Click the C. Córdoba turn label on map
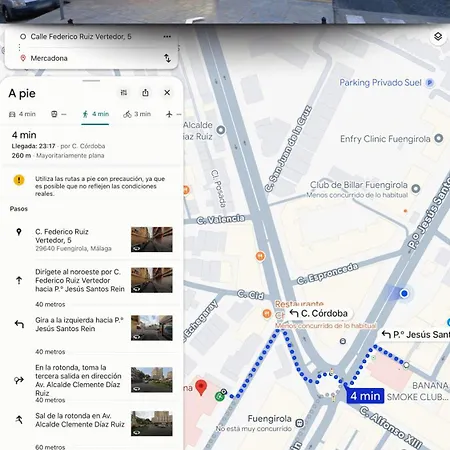 click(318, 313)
